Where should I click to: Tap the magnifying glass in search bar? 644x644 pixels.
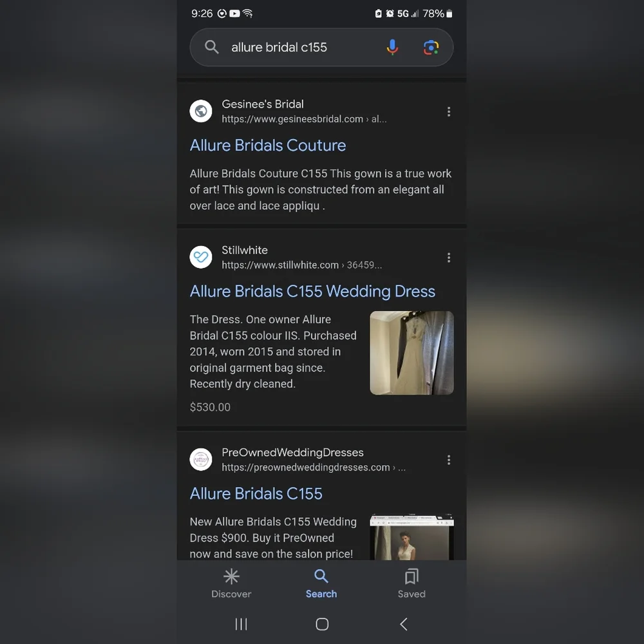[x=211, y=47]
